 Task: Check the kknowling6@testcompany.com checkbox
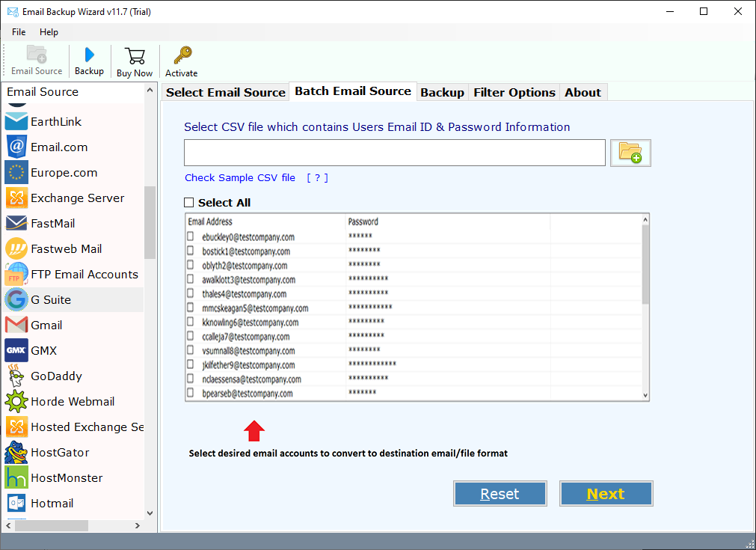point(191,322)
